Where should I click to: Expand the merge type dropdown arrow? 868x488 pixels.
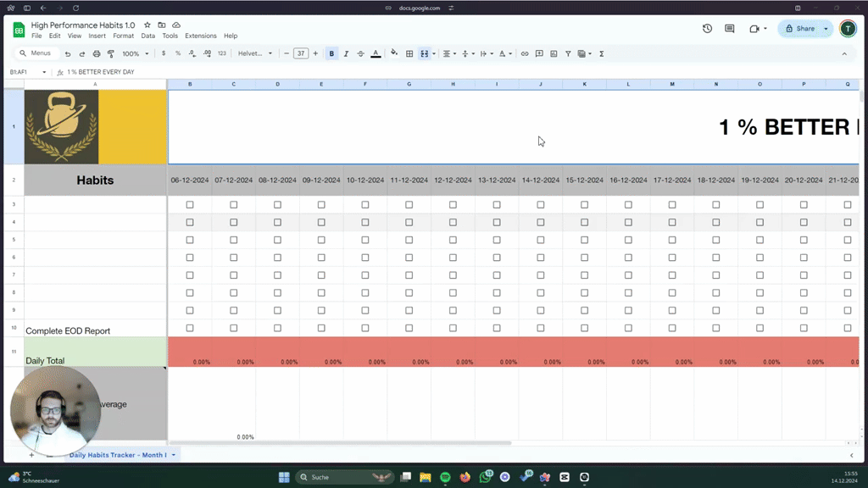tap(433, 53)
